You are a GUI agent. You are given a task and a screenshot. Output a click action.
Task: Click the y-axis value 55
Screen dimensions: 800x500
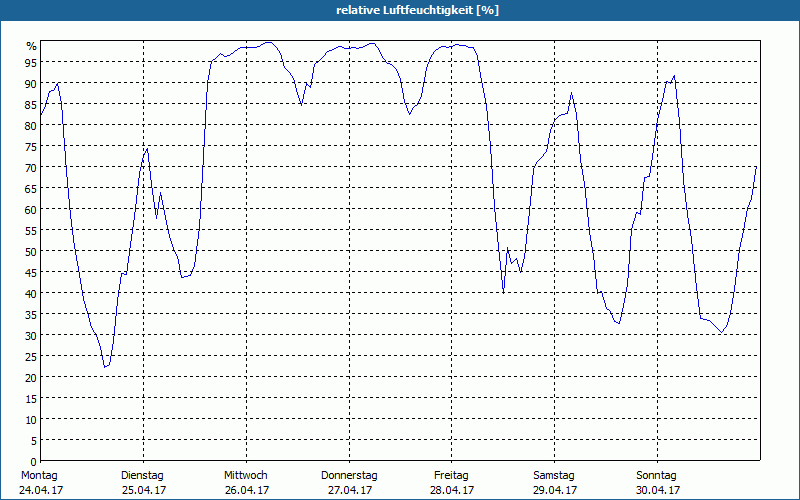tap(31, 231)
